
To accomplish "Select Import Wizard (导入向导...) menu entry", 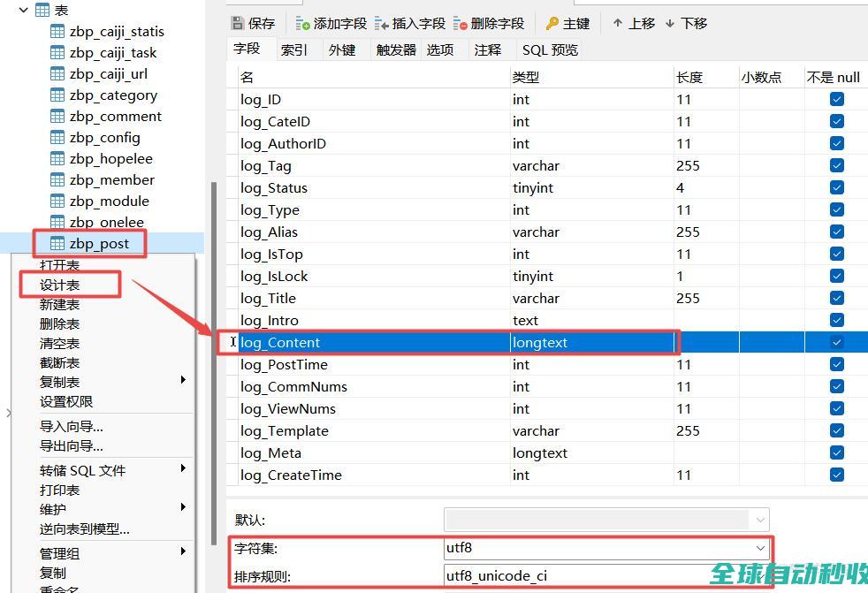I will [71, 426].
